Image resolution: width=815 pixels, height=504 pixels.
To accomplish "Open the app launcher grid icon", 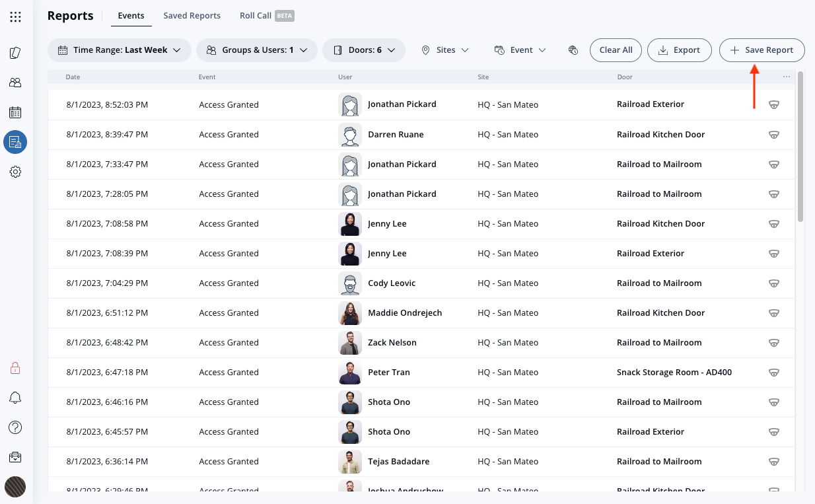I will [x=15, y=17].
